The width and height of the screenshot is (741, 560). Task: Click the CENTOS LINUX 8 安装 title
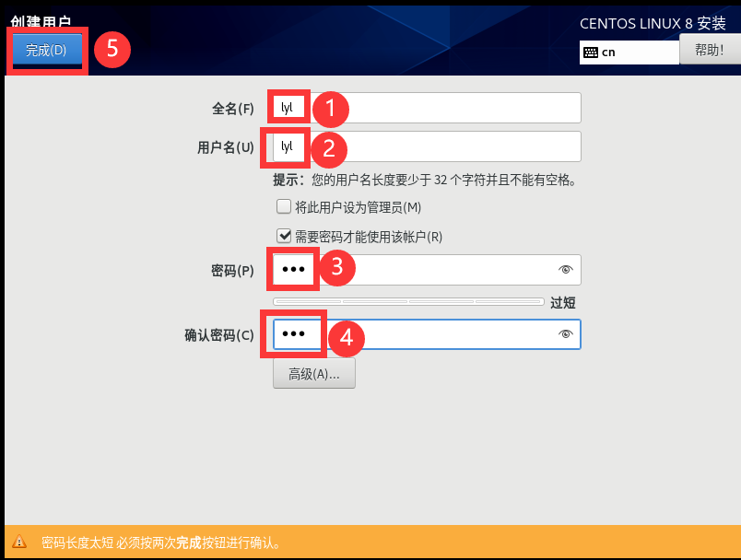653,24
